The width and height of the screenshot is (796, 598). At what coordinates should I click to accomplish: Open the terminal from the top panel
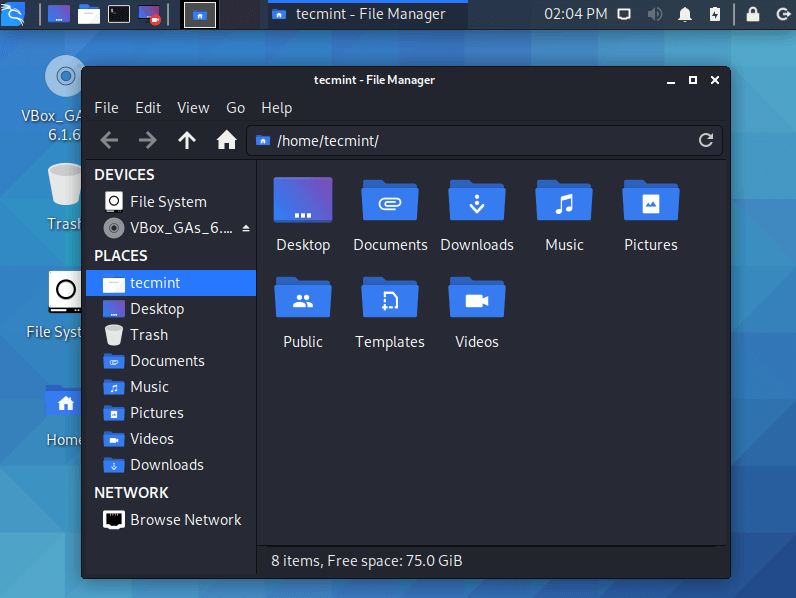[x=119, y=14]
